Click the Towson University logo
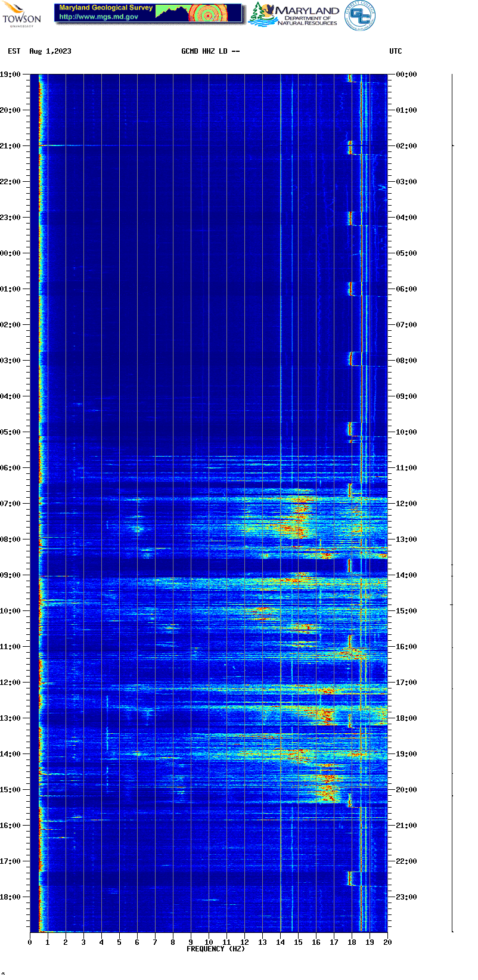Viewport: 478px width, 980px height. (x=21, y=14)
